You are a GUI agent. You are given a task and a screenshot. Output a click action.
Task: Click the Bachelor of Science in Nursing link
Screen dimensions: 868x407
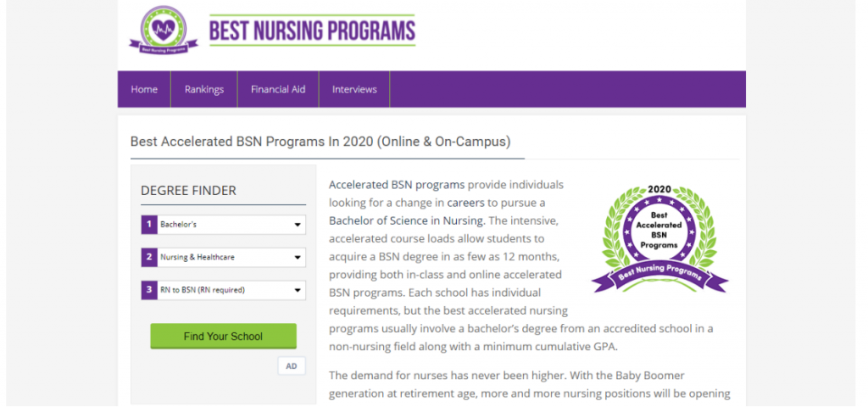tap(406, 220)
